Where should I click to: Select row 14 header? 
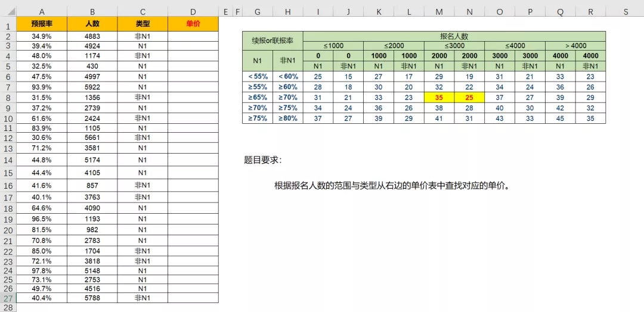click(x=8, y=160)
